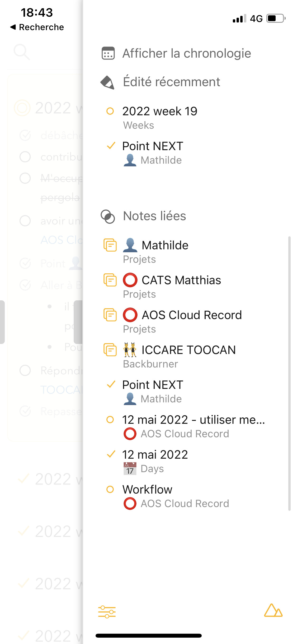The width and height of the screenshot is (297, 644).
Task: Tap the search magnifier icon
Action: click(21, 52)
